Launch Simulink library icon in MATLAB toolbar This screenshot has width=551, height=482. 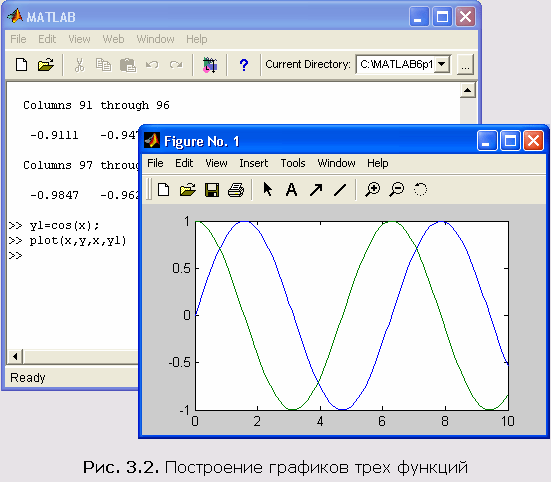pyautogui.click(x=210, y=65)
